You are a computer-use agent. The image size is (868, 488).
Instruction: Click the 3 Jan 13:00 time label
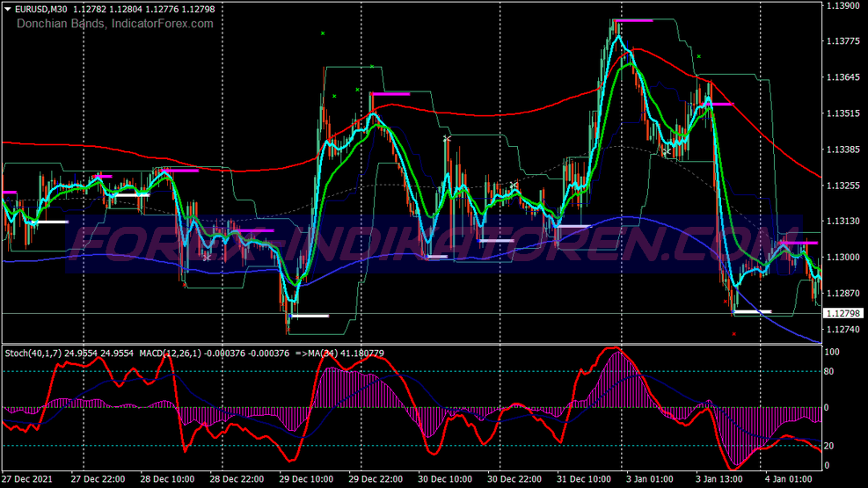719,478
